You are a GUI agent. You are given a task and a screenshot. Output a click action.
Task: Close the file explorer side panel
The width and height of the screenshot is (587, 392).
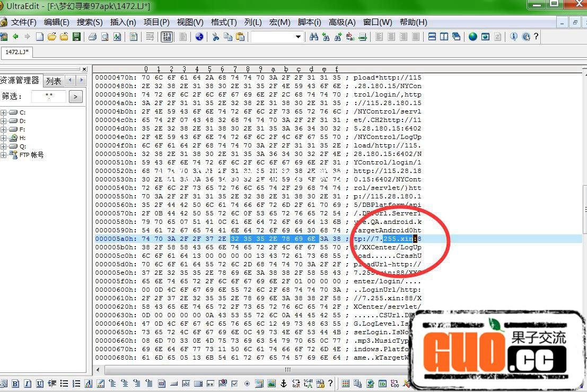(x=84, y=69)
